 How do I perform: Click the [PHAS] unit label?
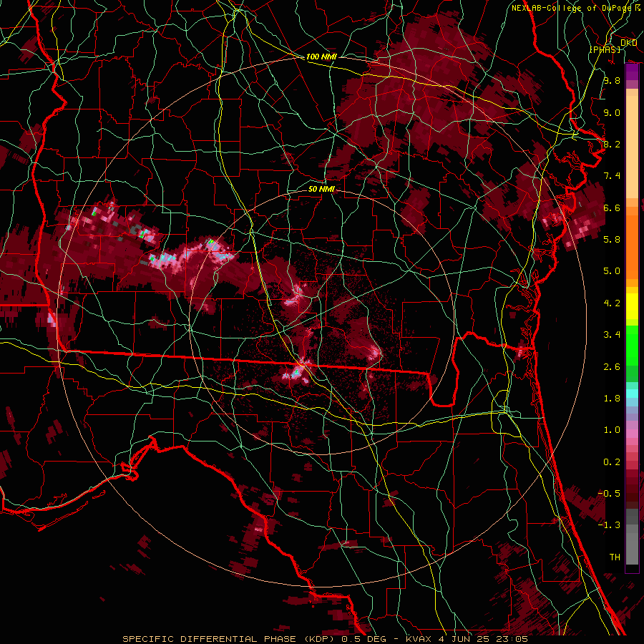coord(605,49)
